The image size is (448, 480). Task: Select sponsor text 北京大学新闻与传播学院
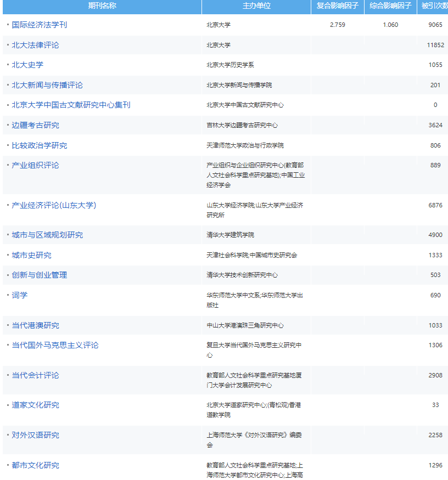[239, 85]
